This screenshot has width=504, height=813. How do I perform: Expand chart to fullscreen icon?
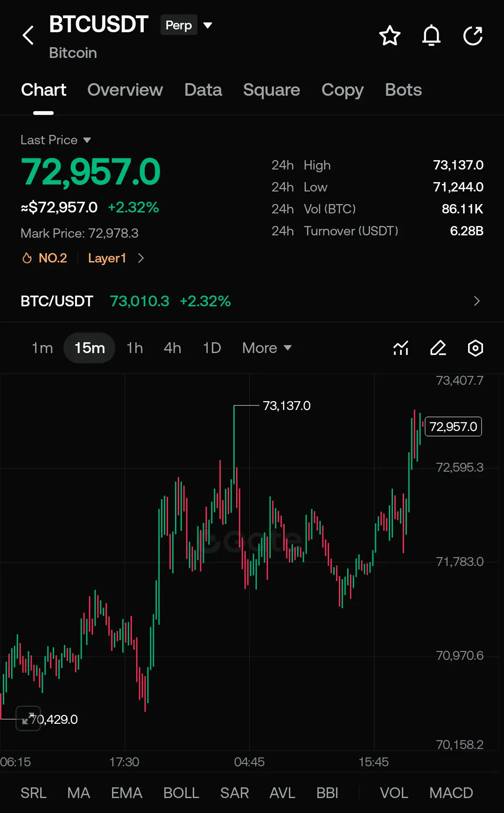pos(28,718)
